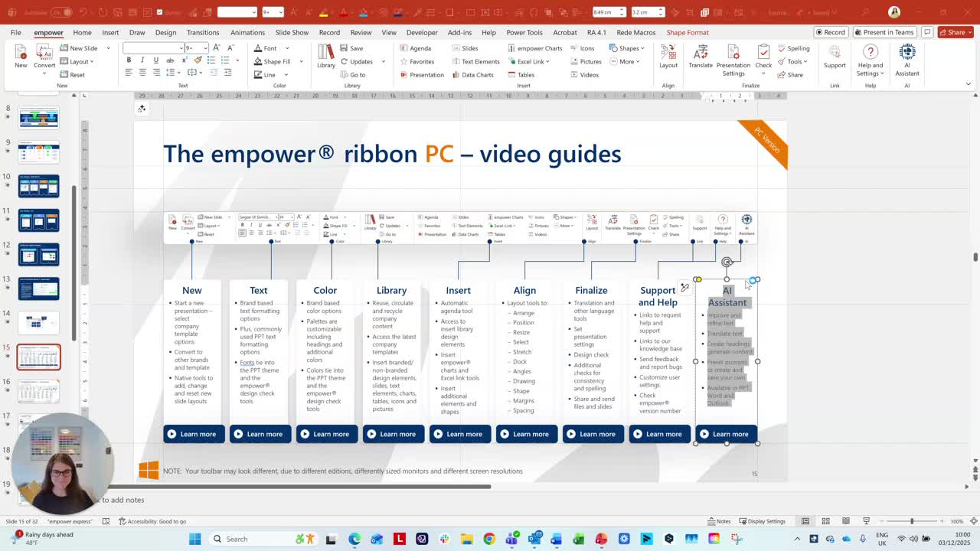Toggle italic text formatting
Screen dimensions: 980x551
click(142, 60)
